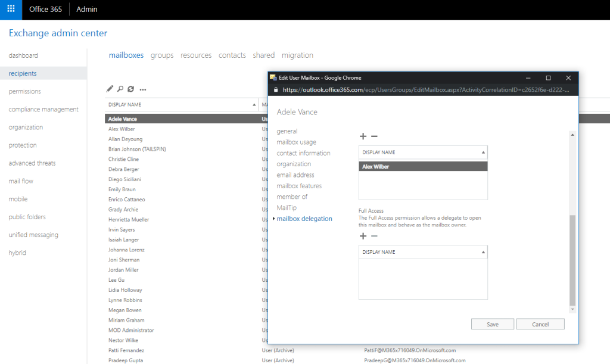Refresh the mailbox list
Screen dimensions: 610x364
coord(132,88)
